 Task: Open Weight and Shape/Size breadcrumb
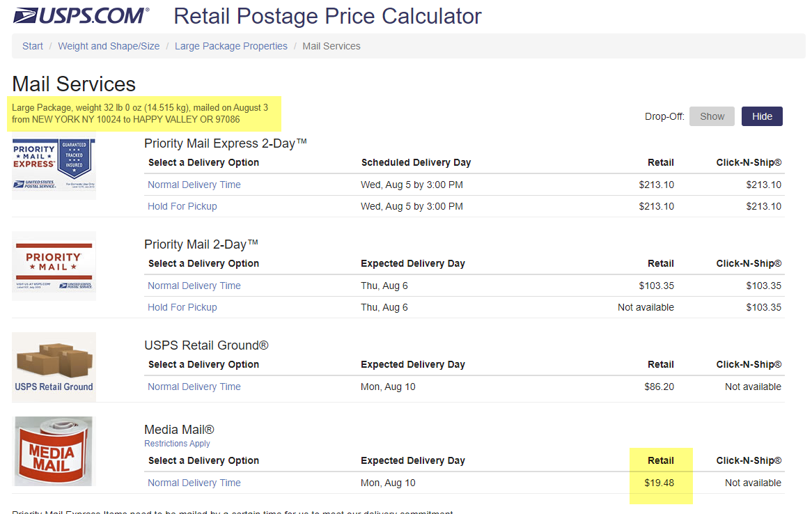(x=109, y=46)
